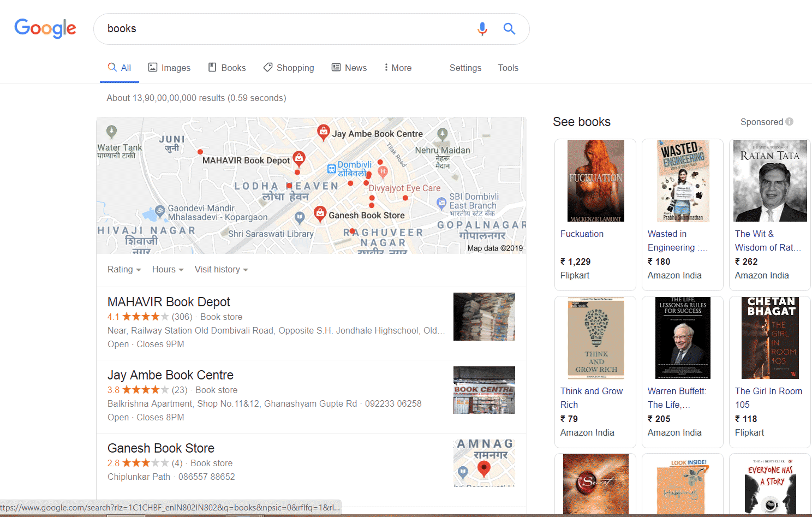Screen dimensions: 812x517
Task: Open the Wasted in Engineering product link
Action: click(x=677, y=241)
